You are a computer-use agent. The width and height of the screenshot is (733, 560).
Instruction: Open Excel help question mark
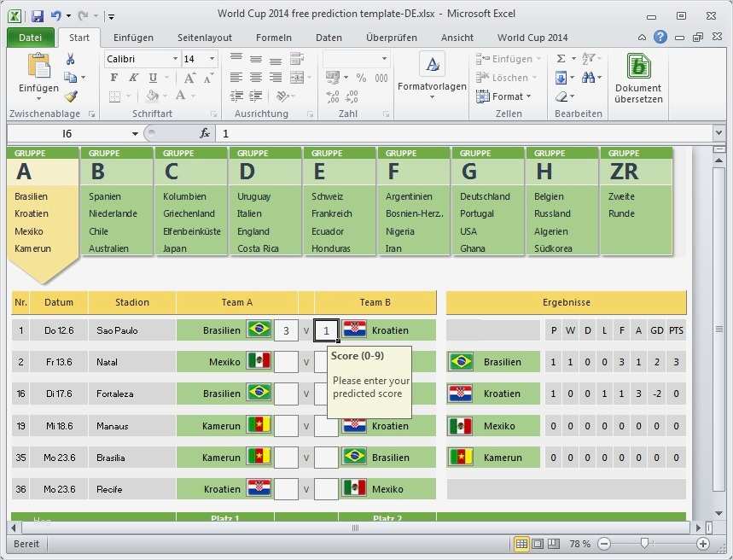[x=660, y=37]
